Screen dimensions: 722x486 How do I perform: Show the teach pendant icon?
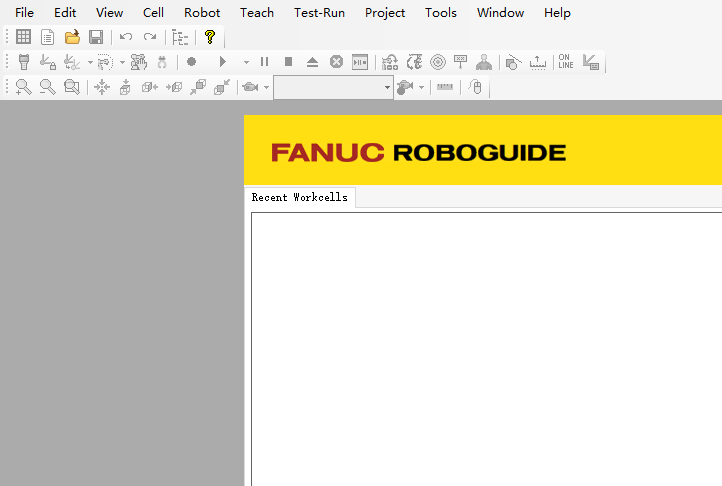24,62
